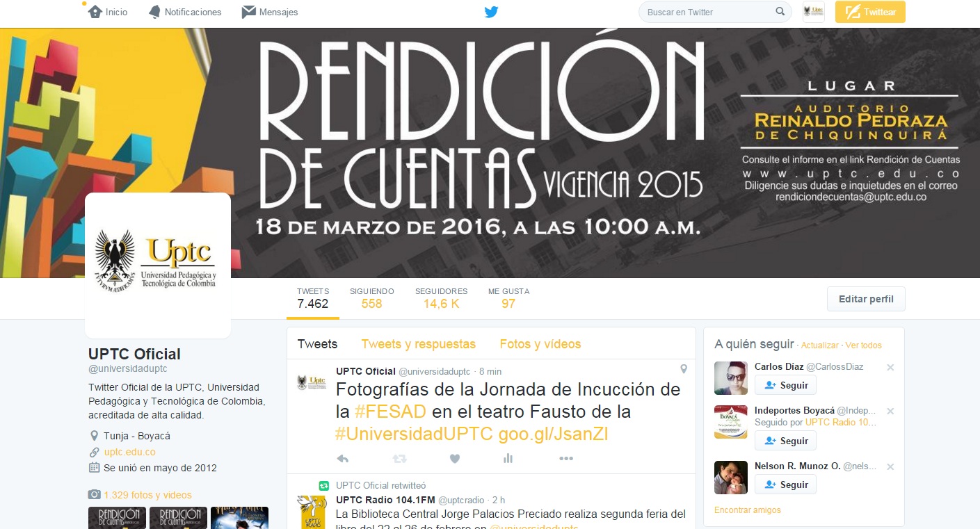Open Carlos Díaz profile name
Viewport: 980px width, 529px height.
point(779,366)
